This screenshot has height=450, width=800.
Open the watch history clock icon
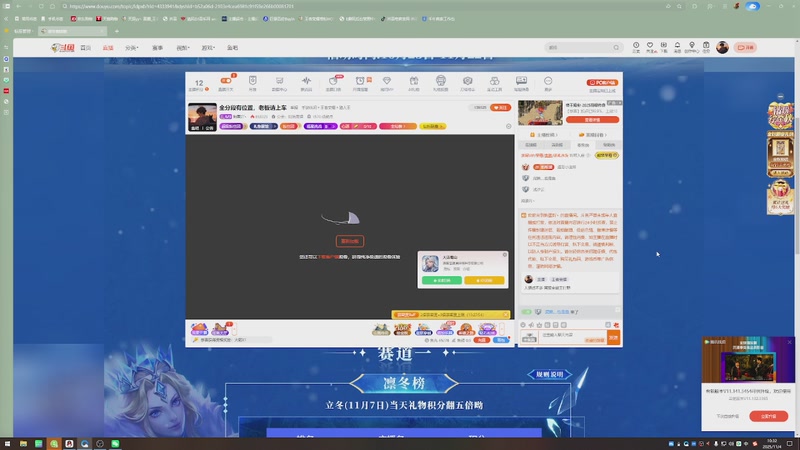(x=636, y=47)
